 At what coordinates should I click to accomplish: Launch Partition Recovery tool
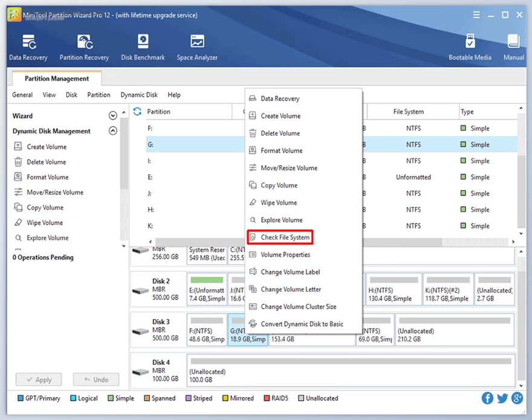[84, 47]
